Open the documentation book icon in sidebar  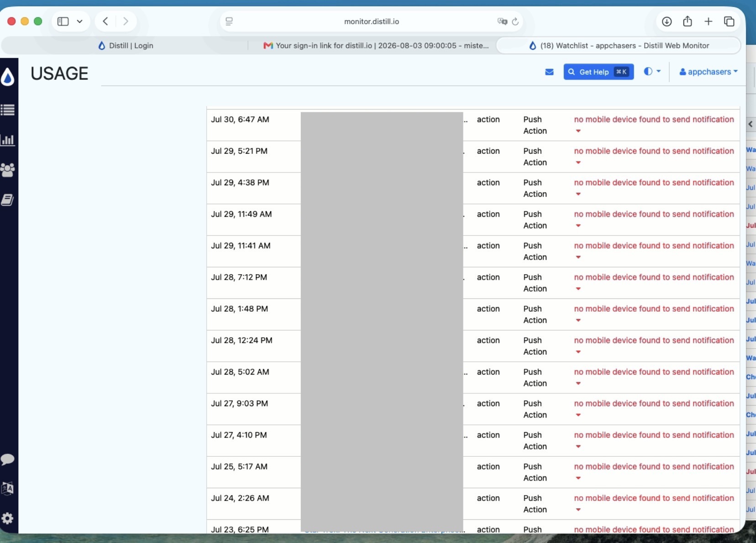click(x=8, y=200)
